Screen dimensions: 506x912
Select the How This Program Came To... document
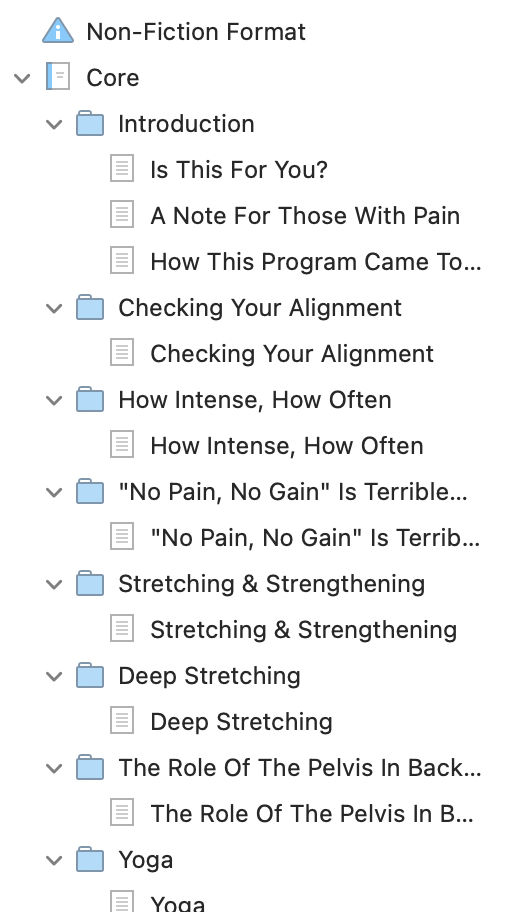(x=316, y=262)
